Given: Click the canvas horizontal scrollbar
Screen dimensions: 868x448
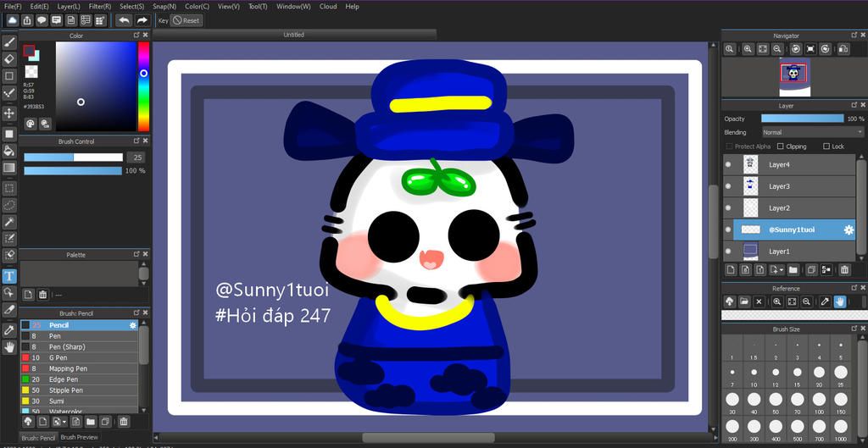Looking at the screenshot, I should click(428, 438).
